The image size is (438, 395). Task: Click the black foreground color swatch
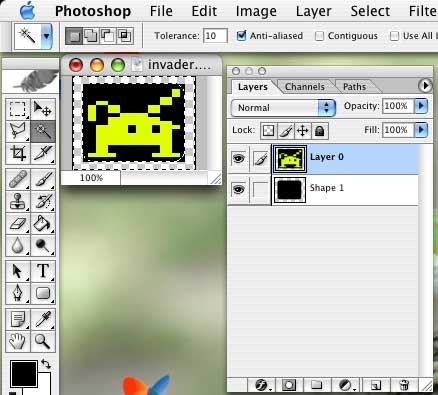tap(24, 374)
